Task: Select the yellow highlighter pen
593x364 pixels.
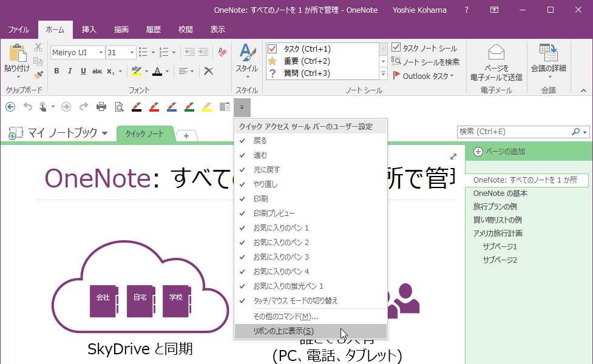Action: click(x=207, y=107)
